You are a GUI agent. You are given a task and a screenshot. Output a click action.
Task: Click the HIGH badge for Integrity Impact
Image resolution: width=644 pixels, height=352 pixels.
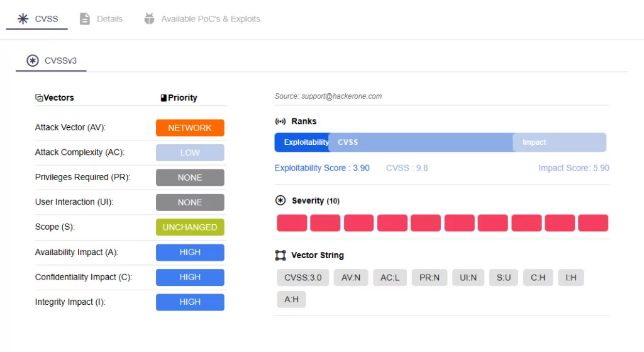[x=190, y=302]
